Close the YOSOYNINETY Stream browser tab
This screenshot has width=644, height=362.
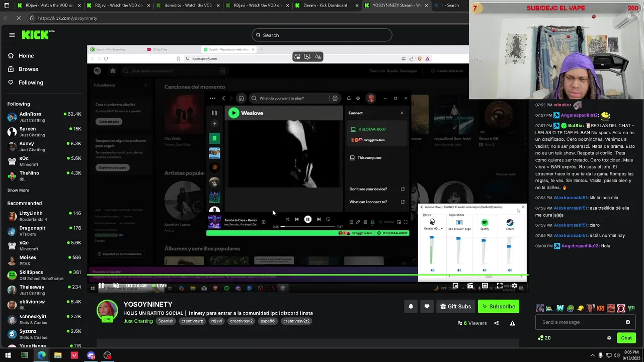pyautogui.click(x=426, y=6)
